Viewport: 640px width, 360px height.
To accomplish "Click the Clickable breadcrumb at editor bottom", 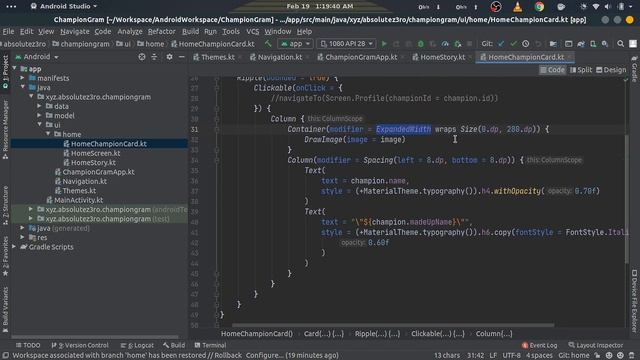I will click(x=438, y=334).
